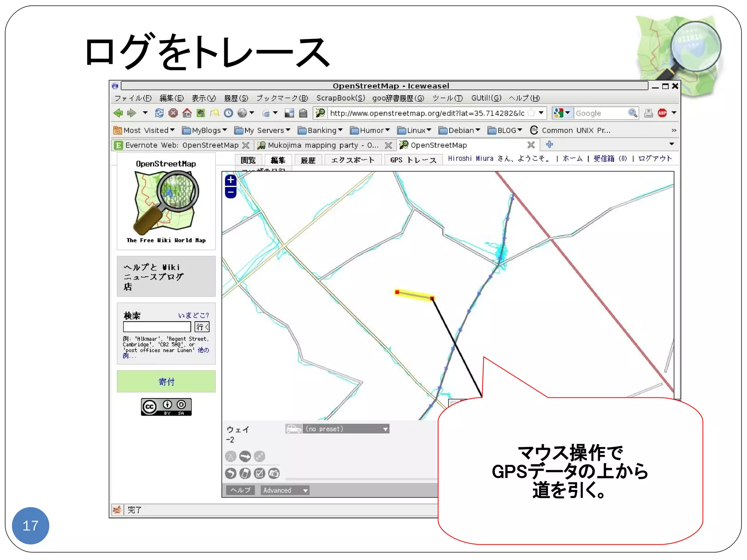747x560 pixels.
Task: Click the browser Forward arrow
Action: 132,113
